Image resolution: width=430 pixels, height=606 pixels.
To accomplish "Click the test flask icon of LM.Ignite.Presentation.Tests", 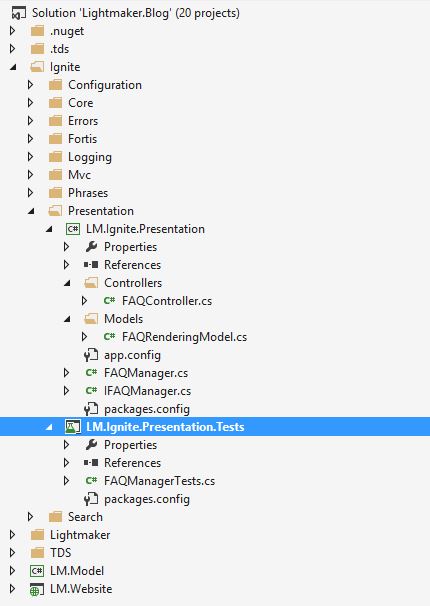I will tap(73, 427).
